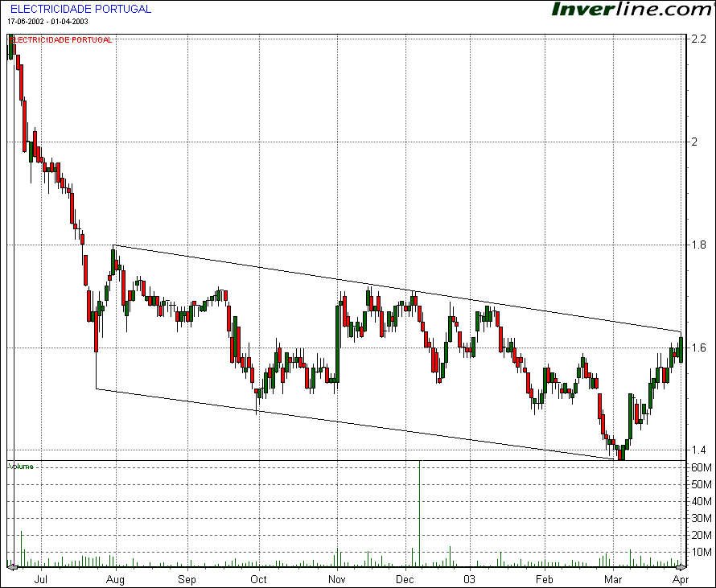The height and width of the screenshot is (588, 716).
Task: Click the Oct month label
Action: pyautogui.click(x=259, y=579)
